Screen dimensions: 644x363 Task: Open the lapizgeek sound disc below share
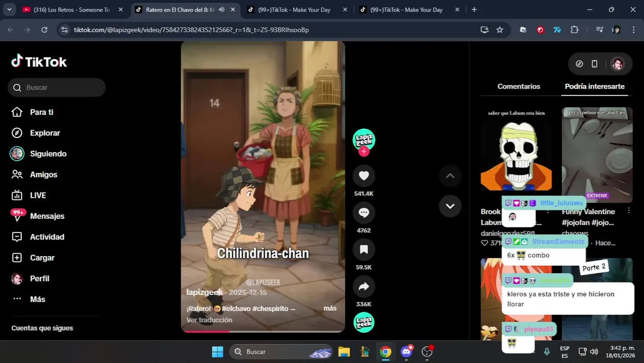[x=364, y=323]
